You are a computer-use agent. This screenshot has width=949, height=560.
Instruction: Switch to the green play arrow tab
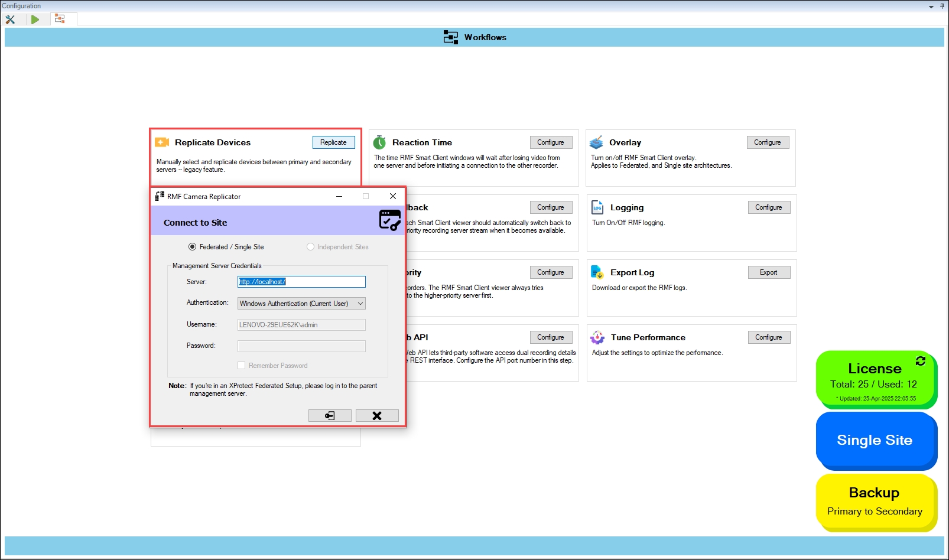coord(35,19)
